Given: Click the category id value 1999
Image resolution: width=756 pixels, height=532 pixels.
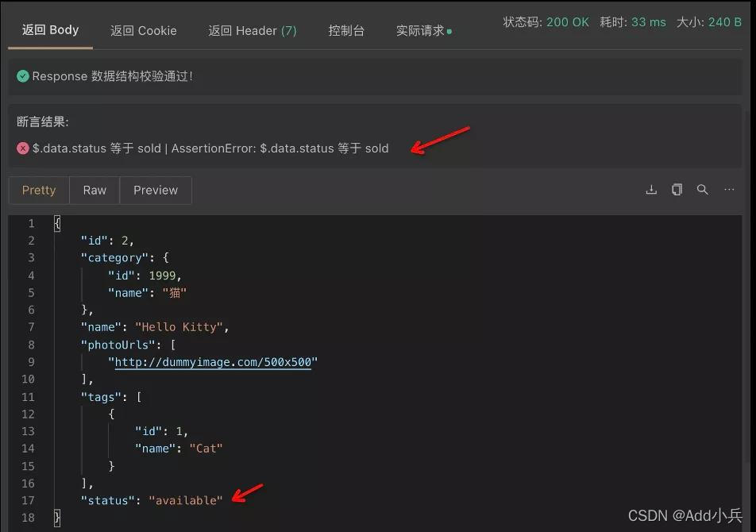Looking at the screenshot, I should click(x=162, y=276).
